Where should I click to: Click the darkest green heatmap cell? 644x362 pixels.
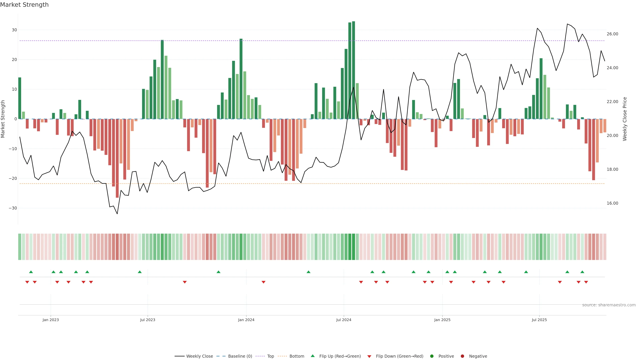point(354,247)
